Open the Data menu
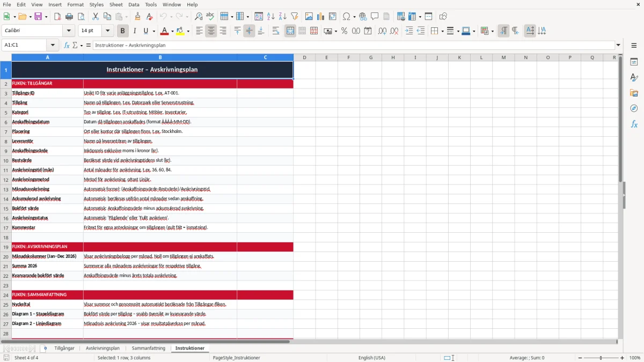The width and height of the screenshot is (644, 362). point(134,4)
